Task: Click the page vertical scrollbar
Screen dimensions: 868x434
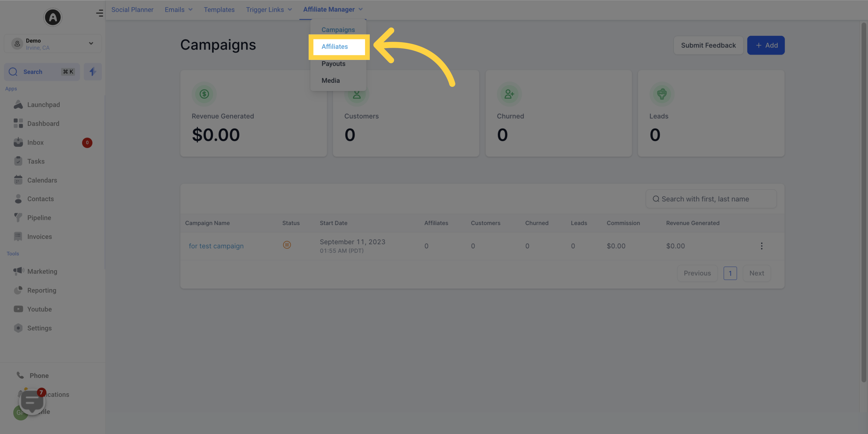Action: click(863, 202)
